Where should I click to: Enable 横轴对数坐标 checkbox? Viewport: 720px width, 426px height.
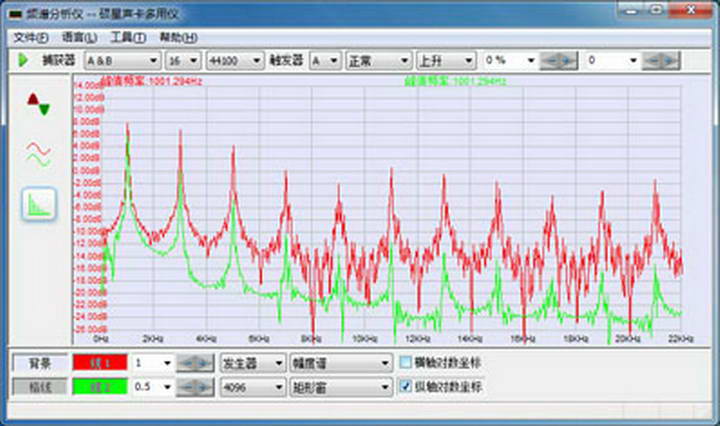tap(406, 362)
